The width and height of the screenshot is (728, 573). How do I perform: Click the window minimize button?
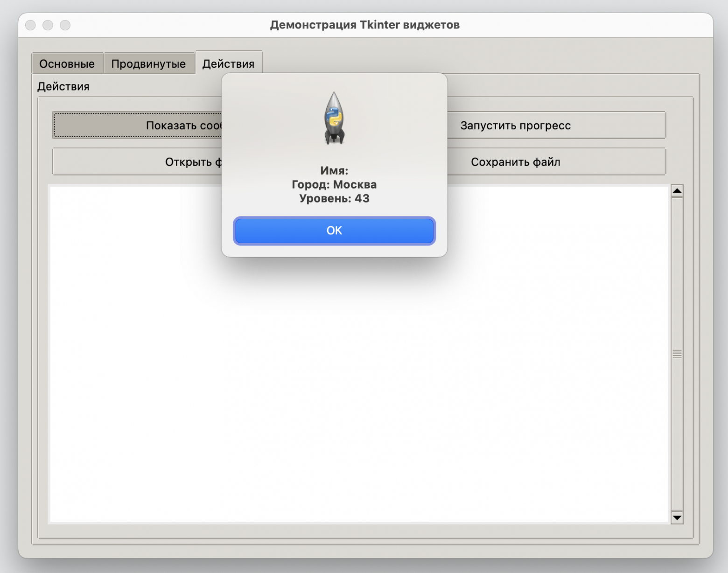point(48,25)
